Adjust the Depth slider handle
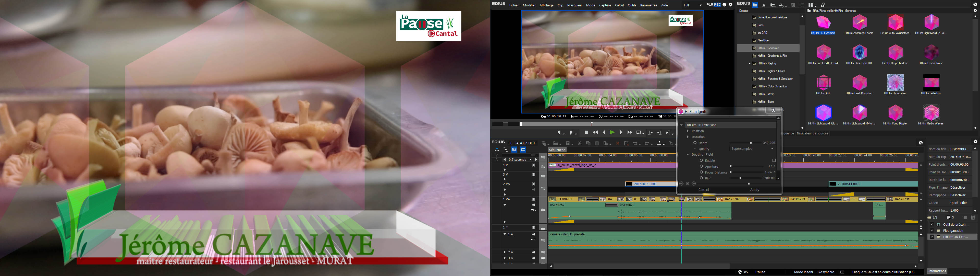This screenshot has width=980, height=276. (x=751, y=143)
